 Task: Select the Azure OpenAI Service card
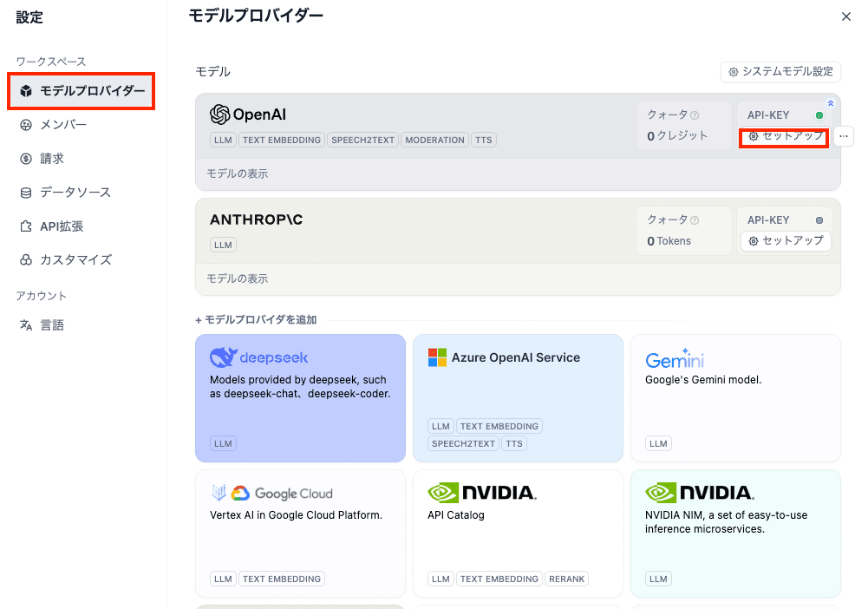pyautogui.click(x=518, y=397)
